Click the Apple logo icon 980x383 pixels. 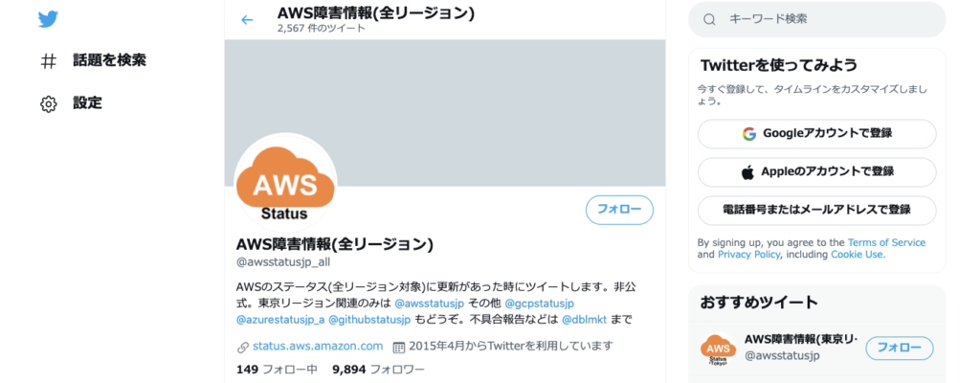[747, 172]
